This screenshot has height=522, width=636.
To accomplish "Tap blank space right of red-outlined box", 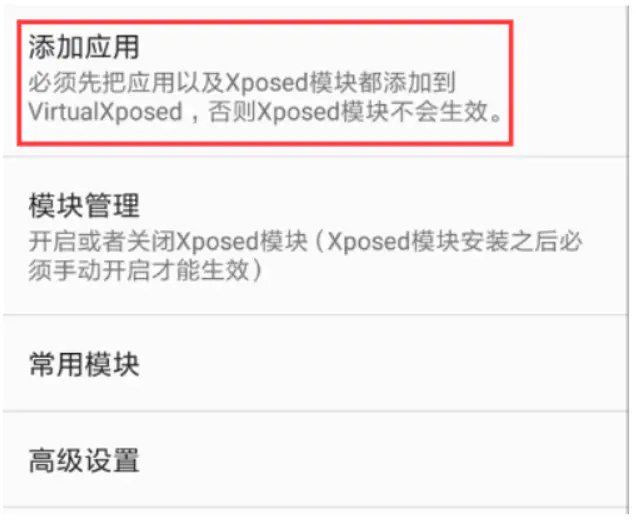I will click(x=569, y=83).
